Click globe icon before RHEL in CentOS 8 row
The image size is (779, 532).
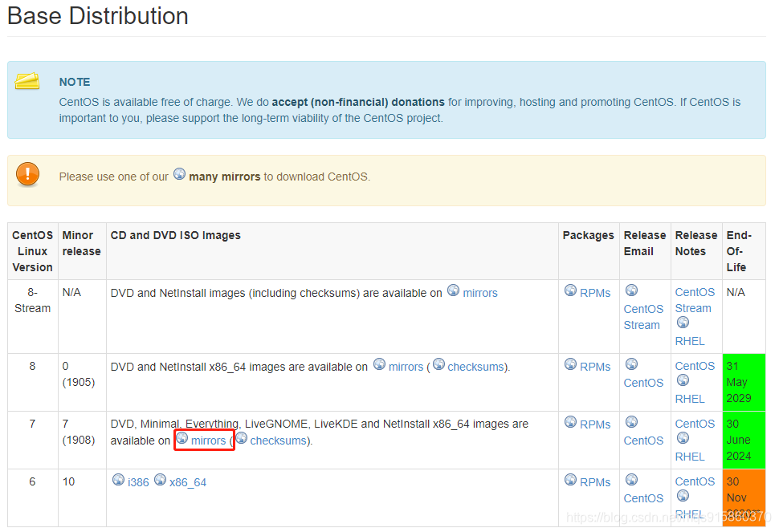pyautogui.click(x=683, y=380)
